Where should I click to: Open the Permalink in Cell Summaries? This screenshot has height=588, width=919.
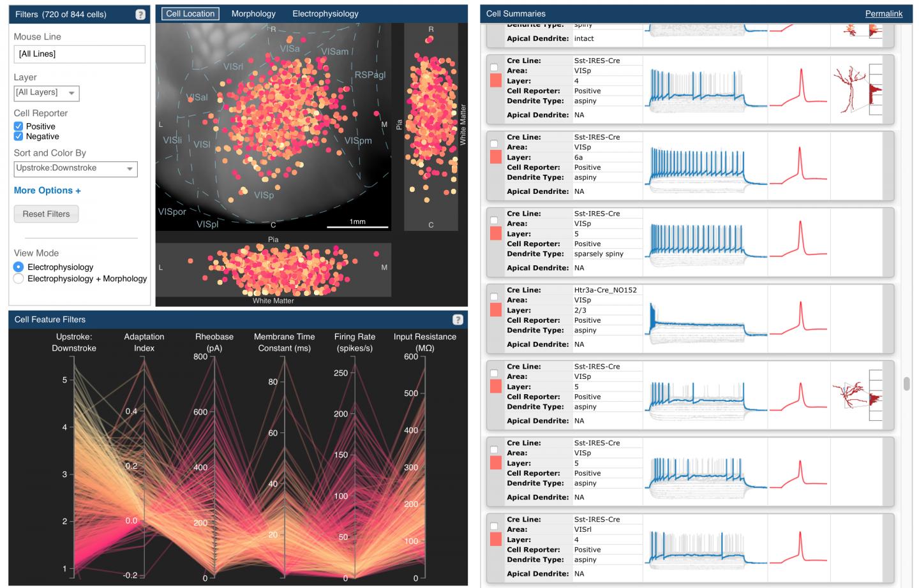click(883, 13)
